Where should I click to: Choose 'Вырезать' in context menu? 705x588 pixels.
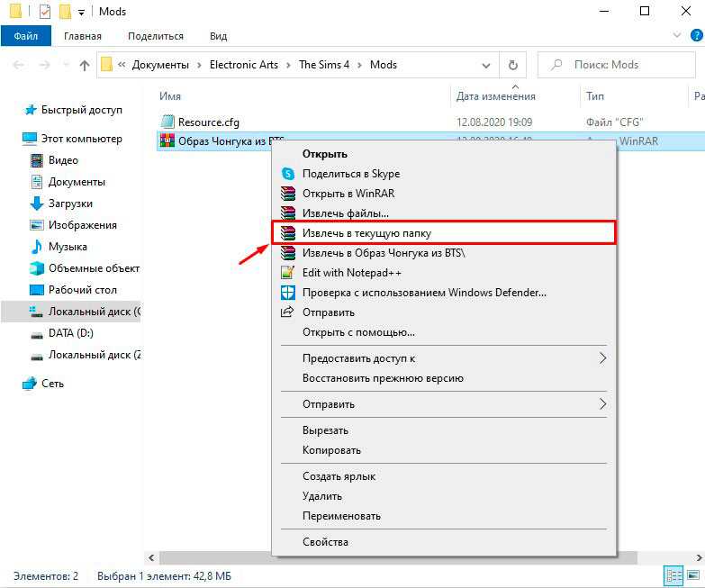coord(443,430)
